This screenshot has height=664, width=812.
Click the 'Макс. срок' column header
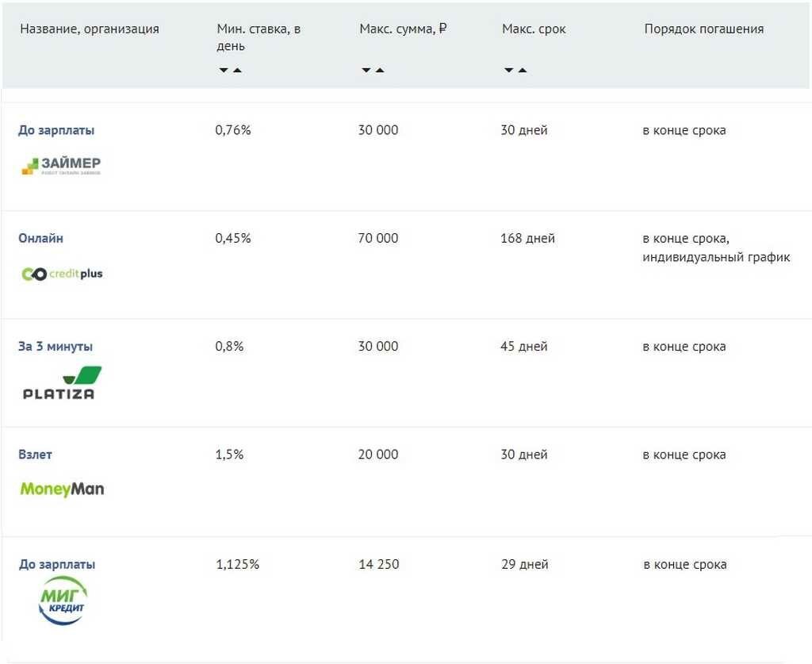click(x=534, y=29)
